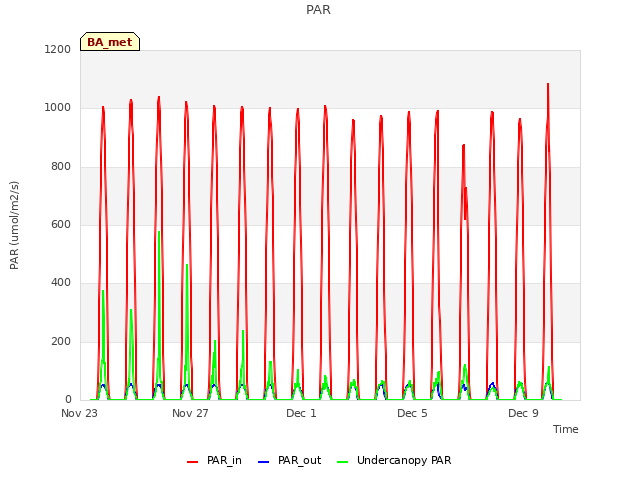Click the 1200 y-axis tick label
This screenshot has height=480, width=640.
pyautogui.click(x=58, y=49)
